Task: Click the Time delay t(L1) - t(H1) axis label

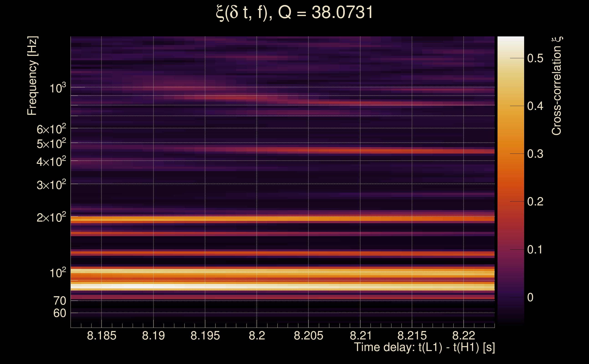Action: point(424,347)
